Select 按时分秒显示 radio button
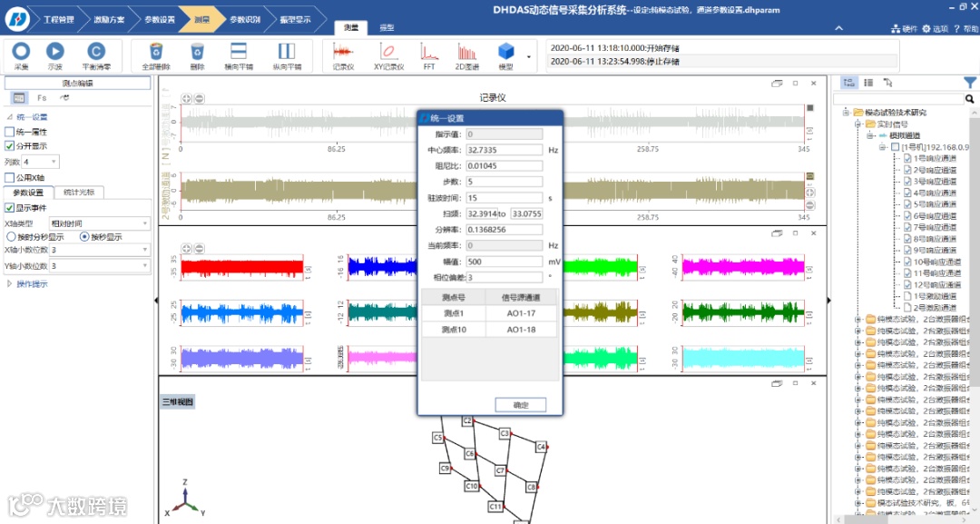980x524 pixels. (11, 237)
